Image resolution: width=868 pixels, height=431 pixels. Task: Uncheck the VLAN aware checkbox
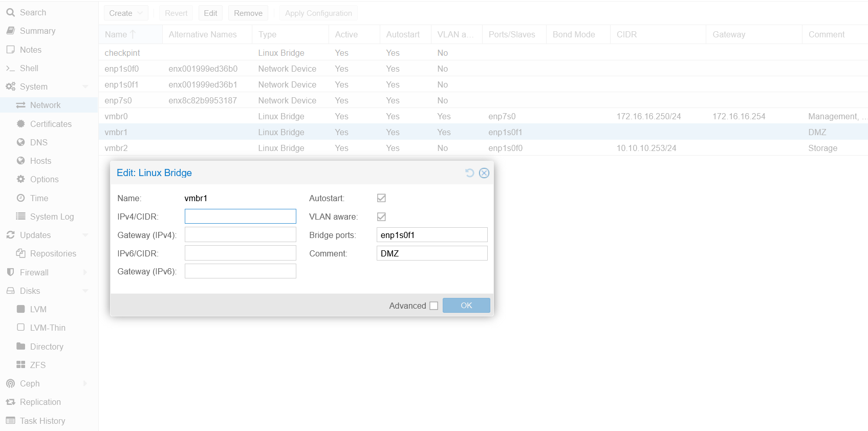381,217
